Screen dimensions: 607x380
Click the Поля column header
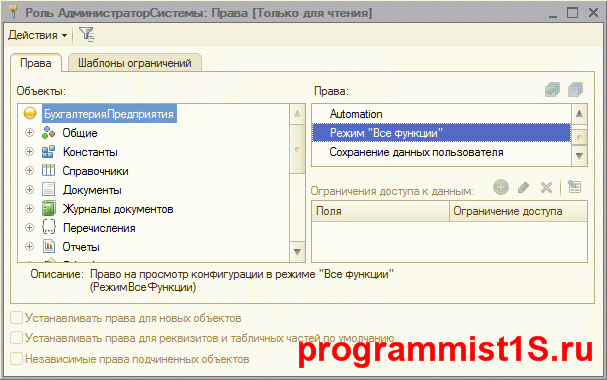point(381,211)
